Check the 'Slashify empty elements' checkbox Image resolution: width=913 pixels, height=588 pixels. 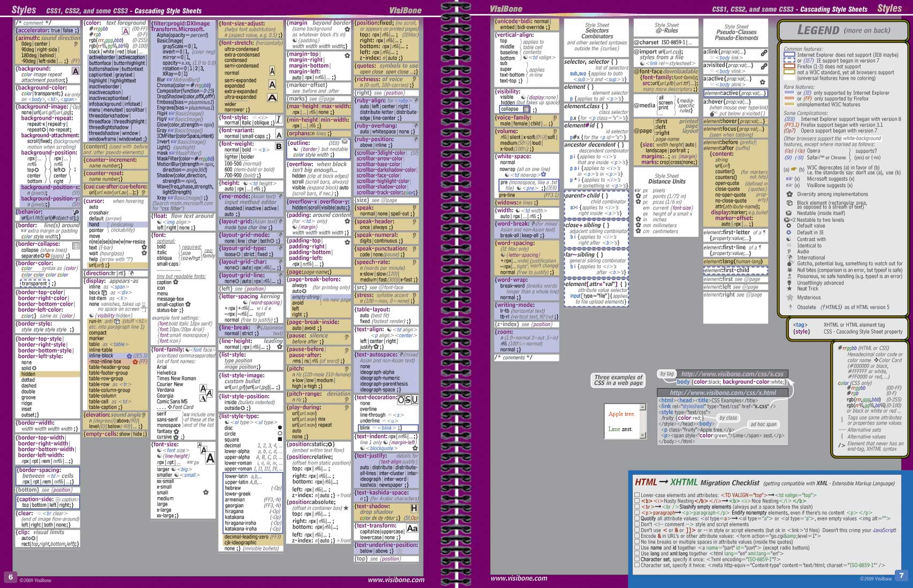point(637,507)
